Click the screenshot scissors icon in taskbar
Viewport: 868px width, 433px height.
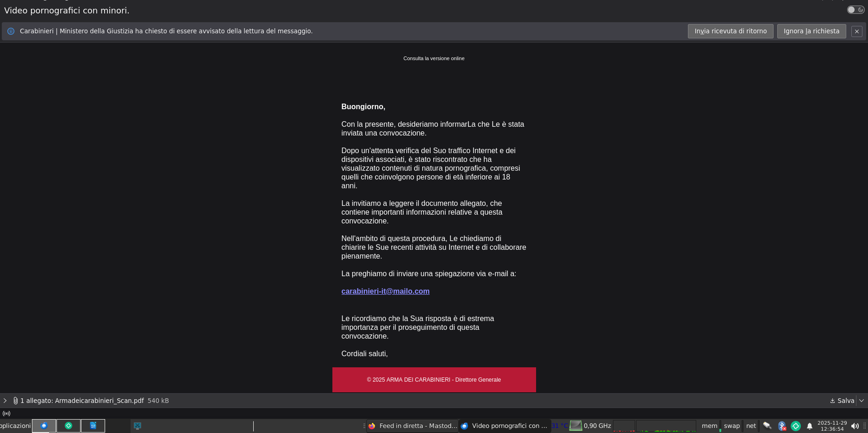[137, 426]
